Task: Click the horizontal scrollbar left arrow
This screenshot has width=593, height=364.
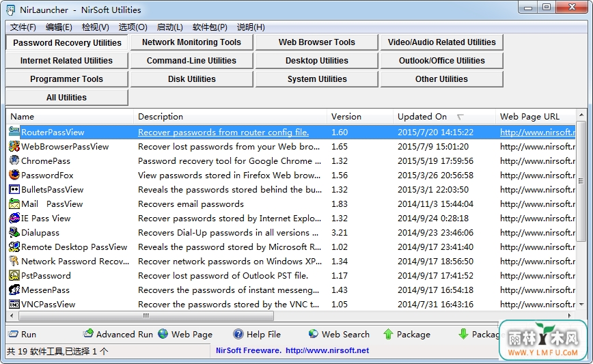Action: point(12,316)
